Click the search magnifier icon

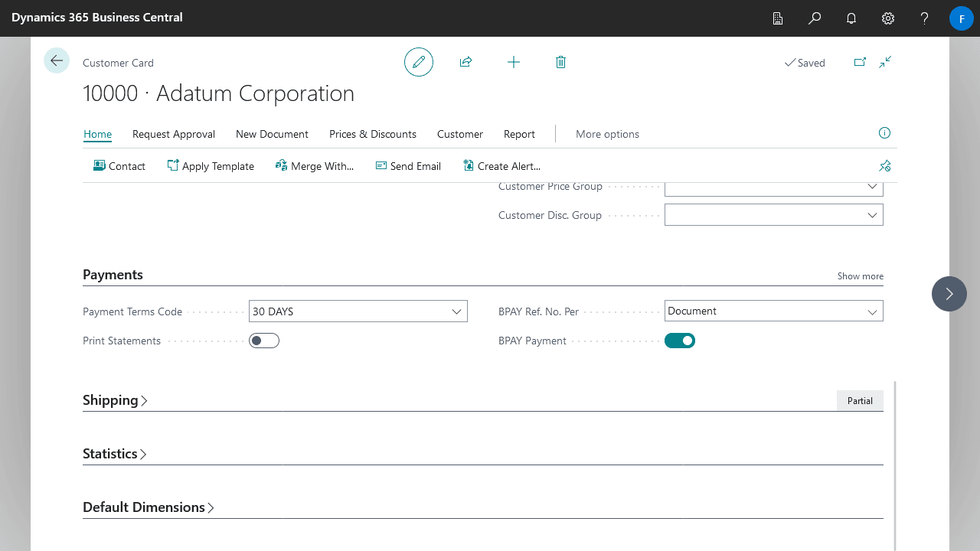815,18
